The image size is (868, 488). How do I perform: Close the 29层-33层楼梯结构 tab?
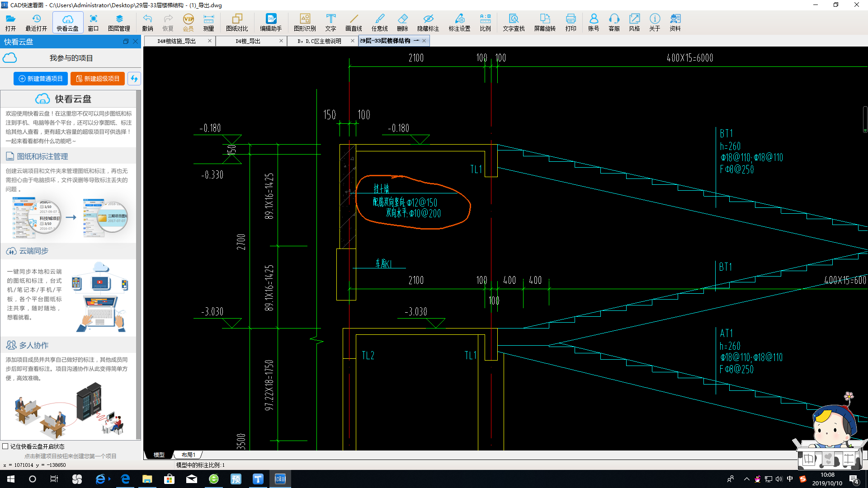424,41
